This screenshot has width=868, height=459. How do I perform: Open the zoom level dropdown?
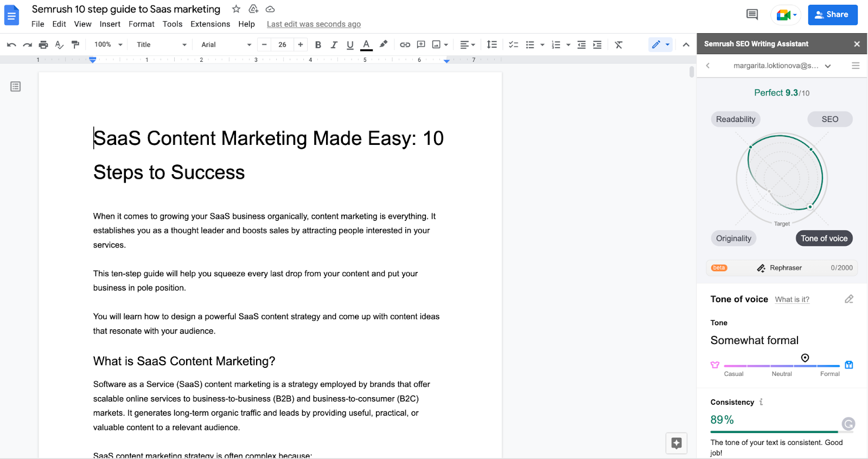tap(108, 44)
